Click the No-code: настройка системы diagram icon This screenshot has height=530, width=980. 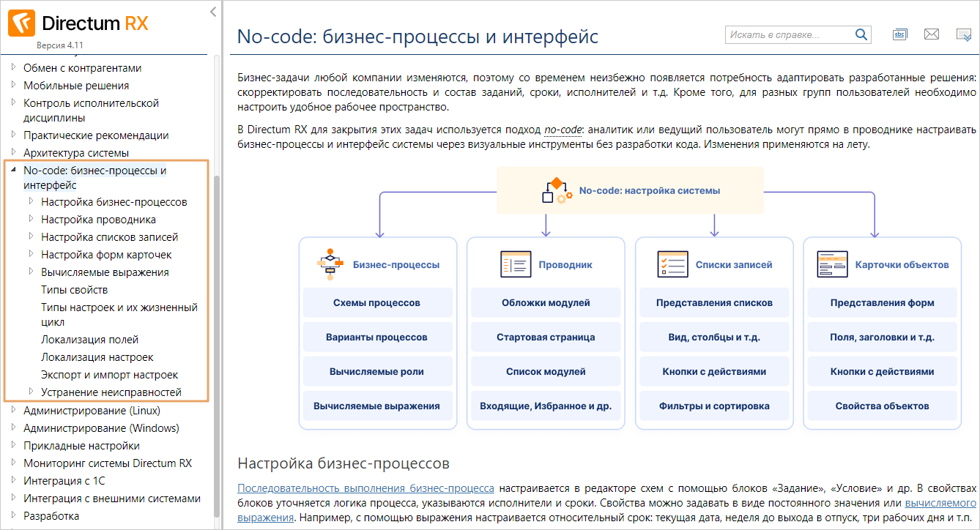pyautogui.click(x=557, y=190)
